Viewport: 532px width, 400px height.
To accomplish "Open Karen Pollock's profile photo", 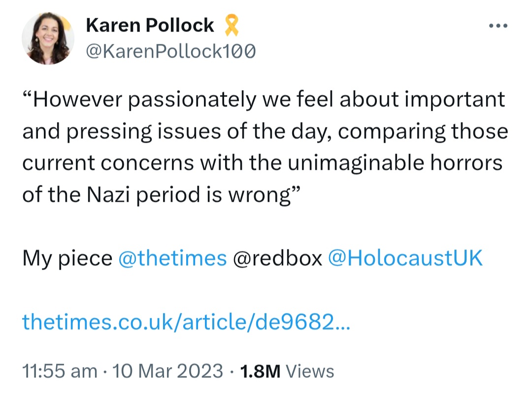I will [x=48, y=38].
